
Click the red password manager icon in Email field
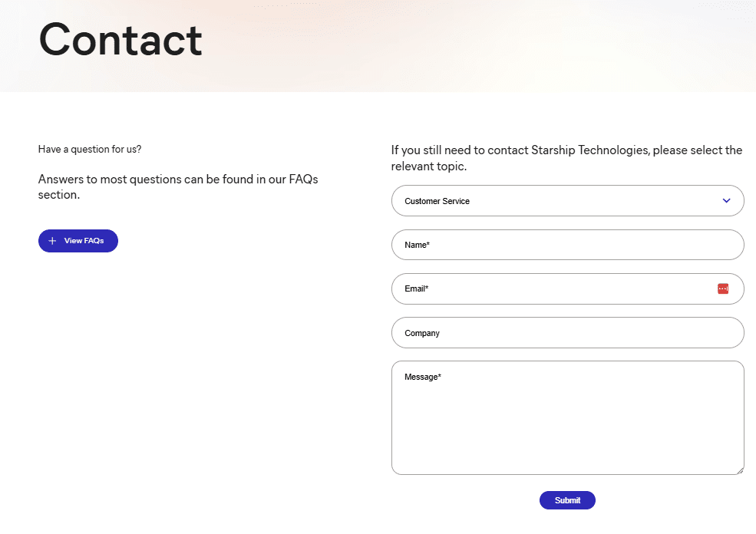[722, 288]
